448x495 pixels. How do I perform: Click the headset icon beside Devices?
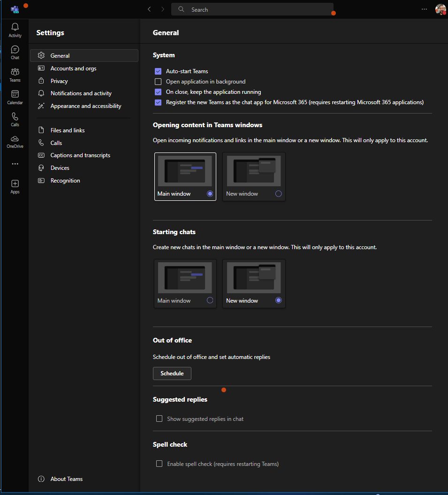click(41, 168)
